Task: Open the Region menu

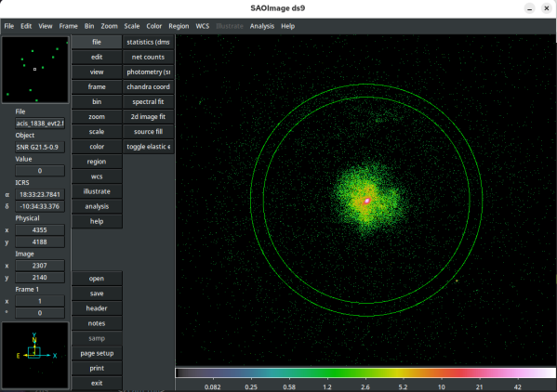Action: pyautogui.click(x=179, y=26)
